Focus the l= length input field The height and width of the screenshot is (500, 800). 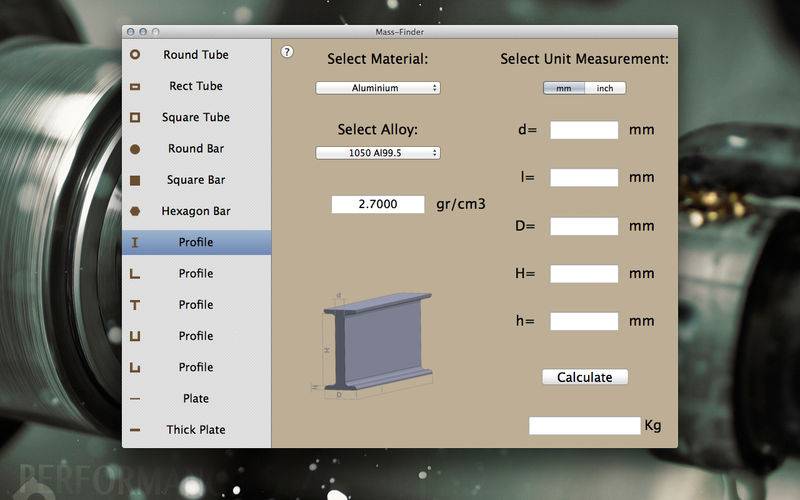(x=584, y=178)
